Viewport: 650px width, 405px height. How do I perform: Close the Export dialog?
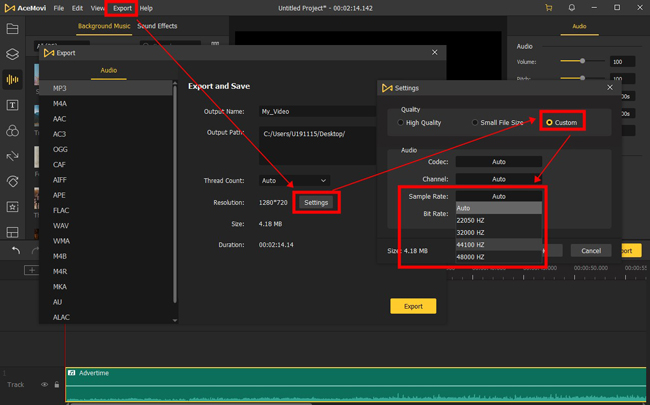click(434, 52)
